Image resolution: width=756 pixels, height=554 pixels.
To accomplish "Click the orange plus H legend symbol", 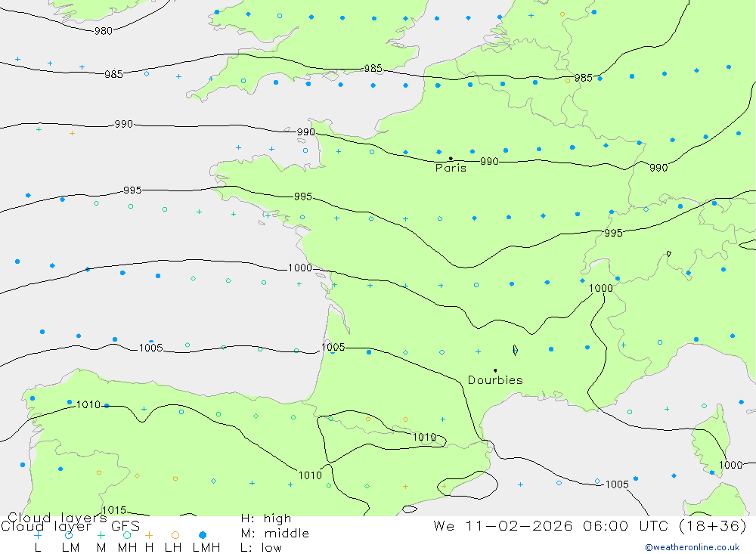I will pyautogui.click(x=149, y=535).
